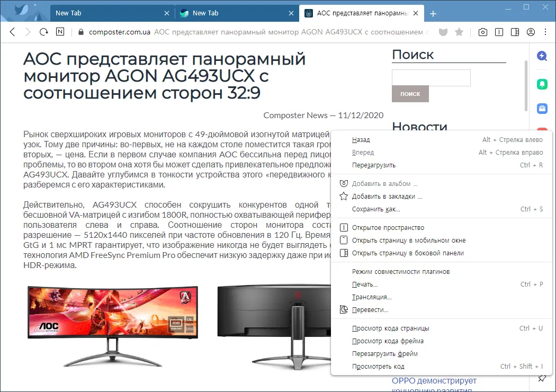This screenshot has width=556, height=392.
Task: Click the gray ПОИСК search button
Action: (410, 94)
